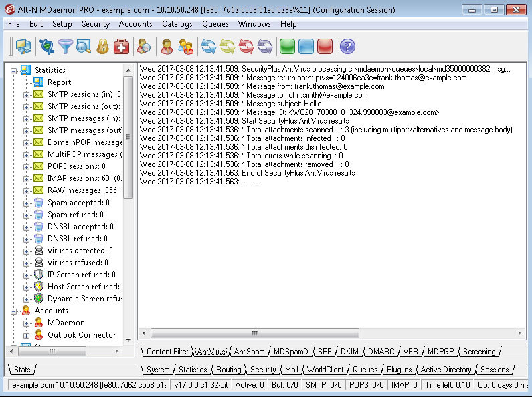Open the Windows menu
Screen dimensions: 532x397
pos(254,24)
